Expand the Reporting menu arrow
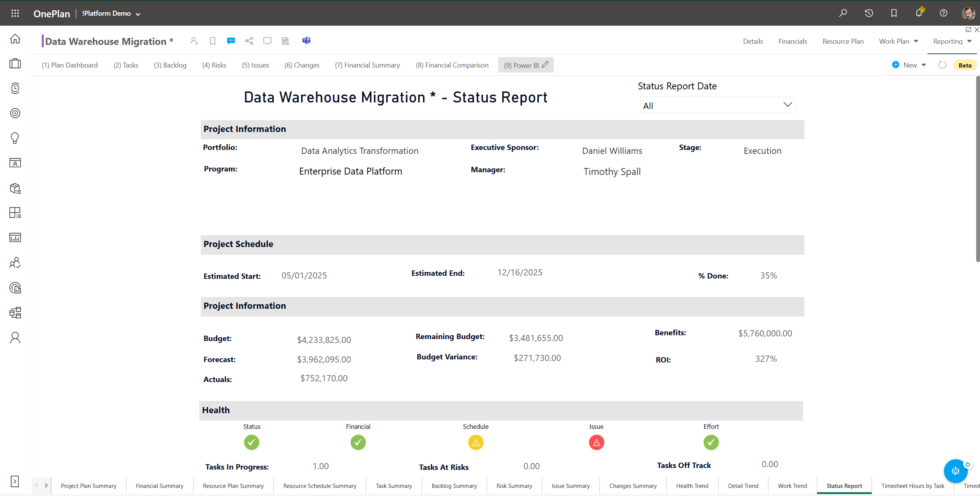This screenshot has width=980, height=496. click(969, 41)
